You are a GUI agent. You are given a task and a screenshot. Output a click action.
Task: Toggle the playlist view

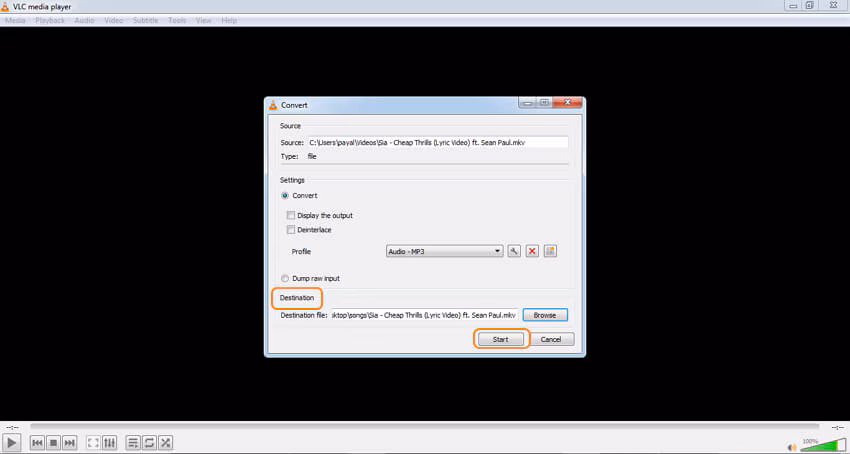(133, 443)
